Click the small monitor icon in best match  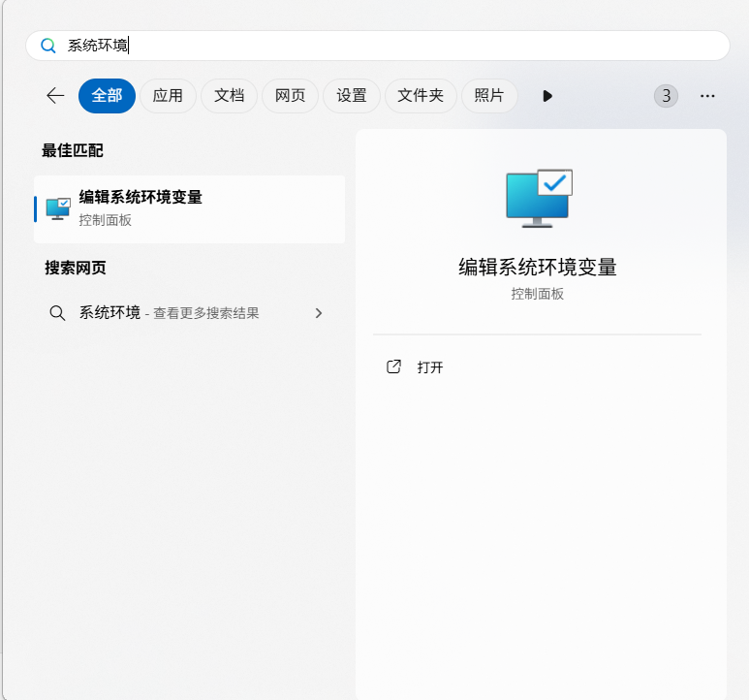coord(58,208)
